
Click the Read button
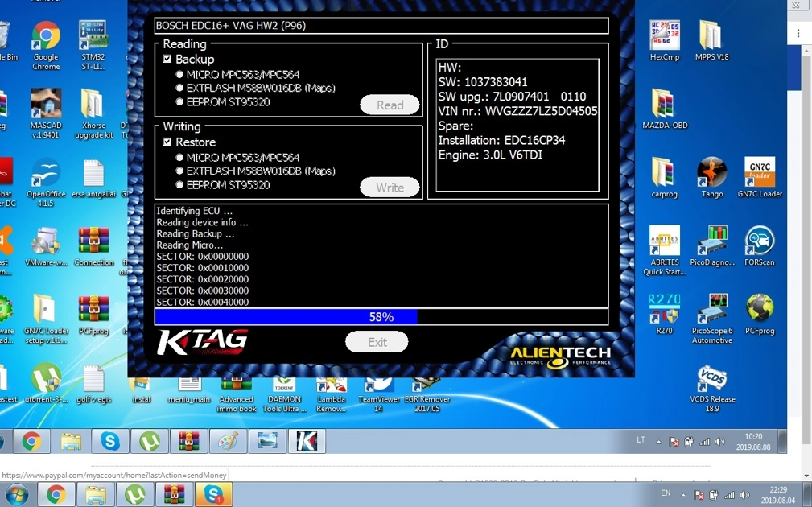(x=390, y=105)
